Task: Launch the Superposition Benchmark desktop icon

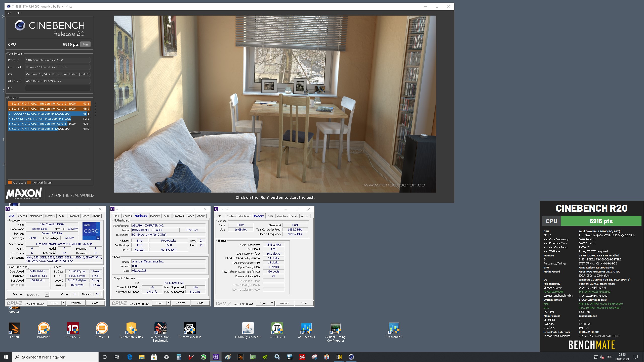Action: click(x=160, y=332)
